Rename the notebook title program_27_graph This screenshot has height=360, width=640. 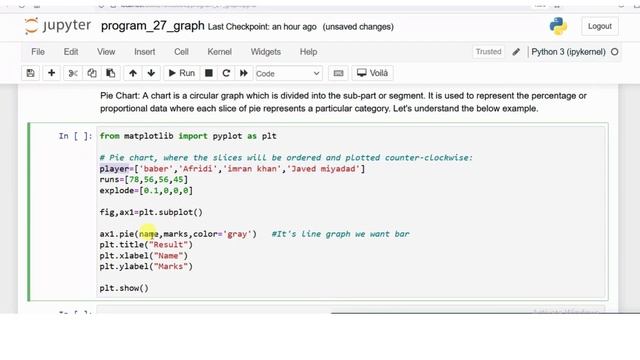click(152, 26)
